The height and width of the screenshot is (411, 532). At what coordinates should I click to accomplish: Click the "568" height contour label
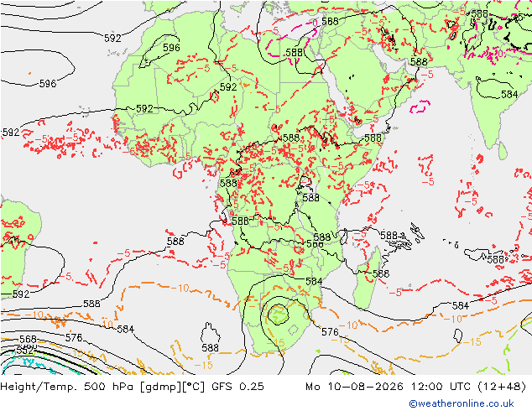[x=28, y=339]
